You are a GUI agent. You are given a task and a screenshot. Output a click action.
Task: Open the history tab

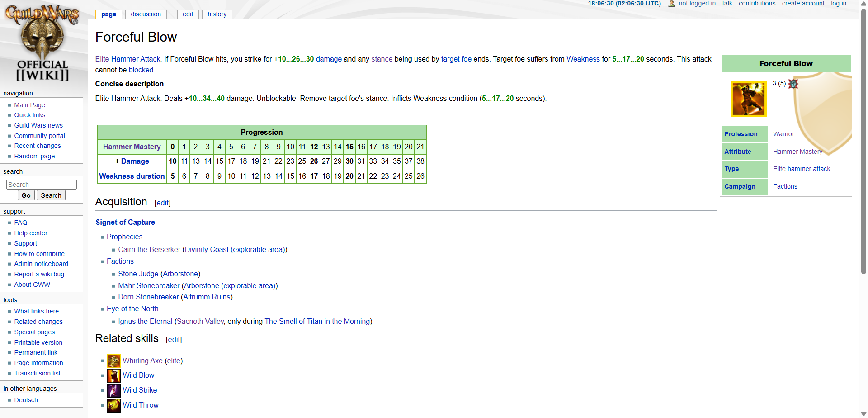[x=217, y=14]
